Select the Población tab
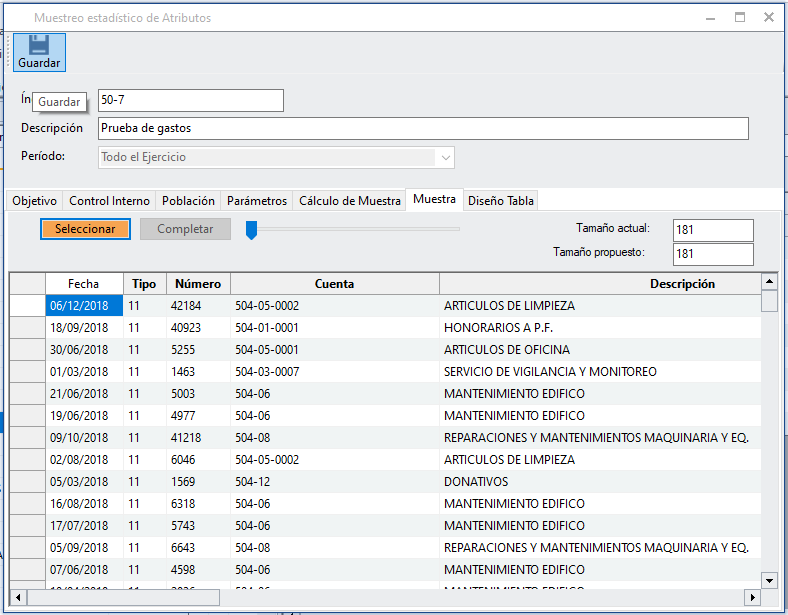 click(188, 201)
